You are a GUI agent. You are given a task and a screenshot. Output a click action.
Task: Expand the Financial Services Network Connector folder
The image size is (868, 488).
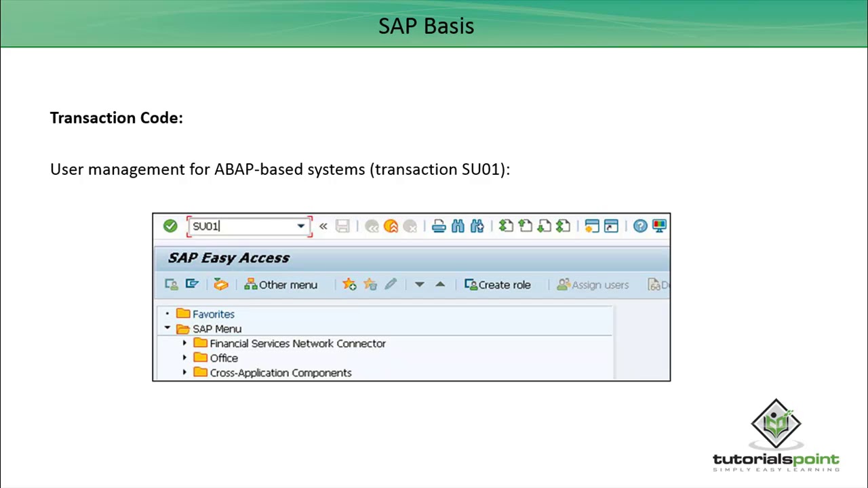(184, 344)
